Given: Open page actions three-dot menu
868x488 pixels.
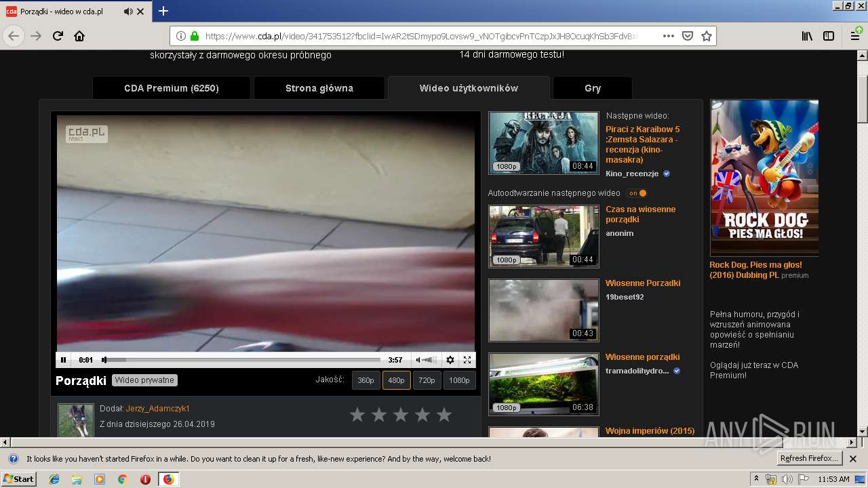Looking at the screenshot, I should 668,36.
